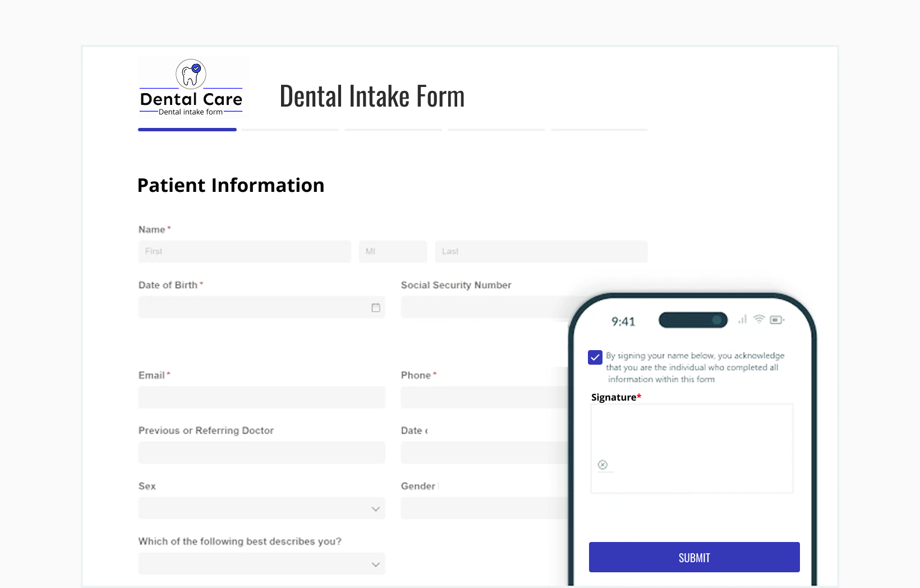Expand the Sex dropdown
This screenshot has width=920, height=588.
click(x=261, y=508)
